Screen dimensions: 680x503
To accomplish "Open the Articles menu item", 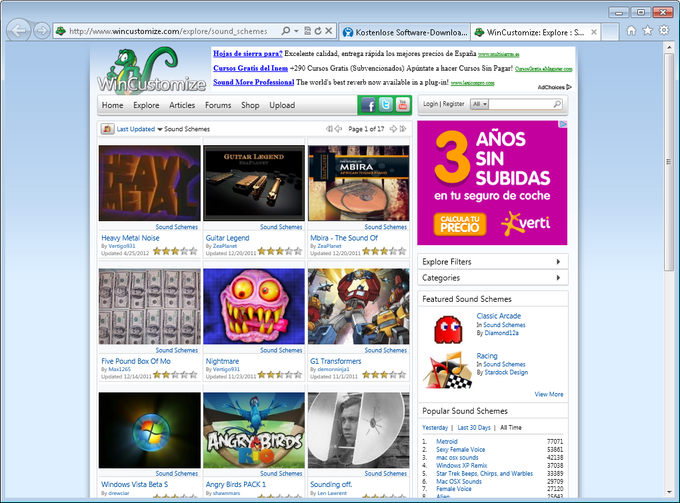I will 182,105.
